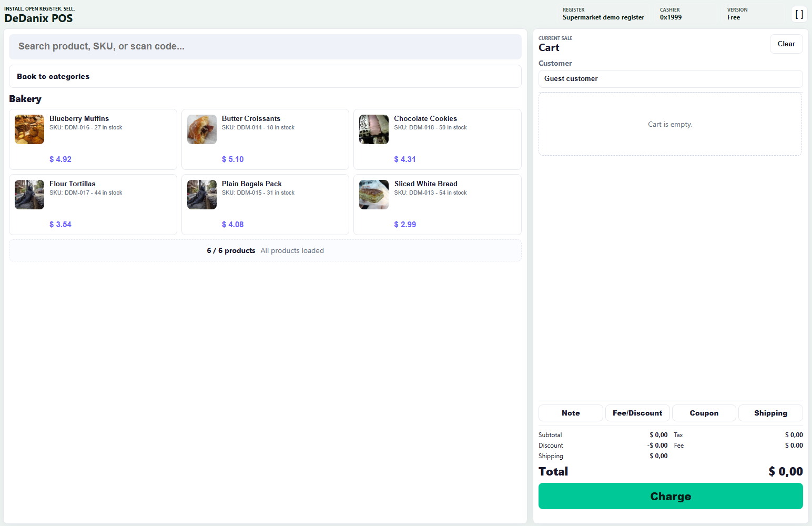The width and height of the screenshot is (812, 526).
Task: Open the Blueberry Muffins thumbnail
Action: click(x=29, y=129)
